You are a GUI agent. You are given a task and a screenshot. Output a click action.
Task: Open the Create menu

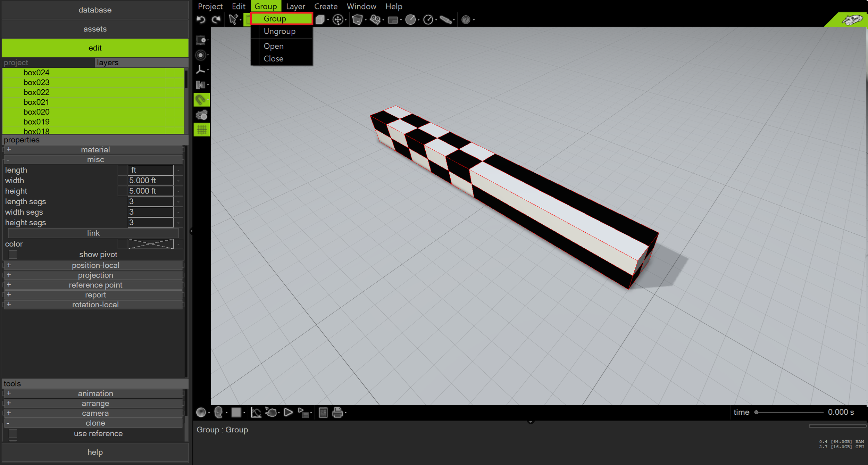(x=325, y=6)
